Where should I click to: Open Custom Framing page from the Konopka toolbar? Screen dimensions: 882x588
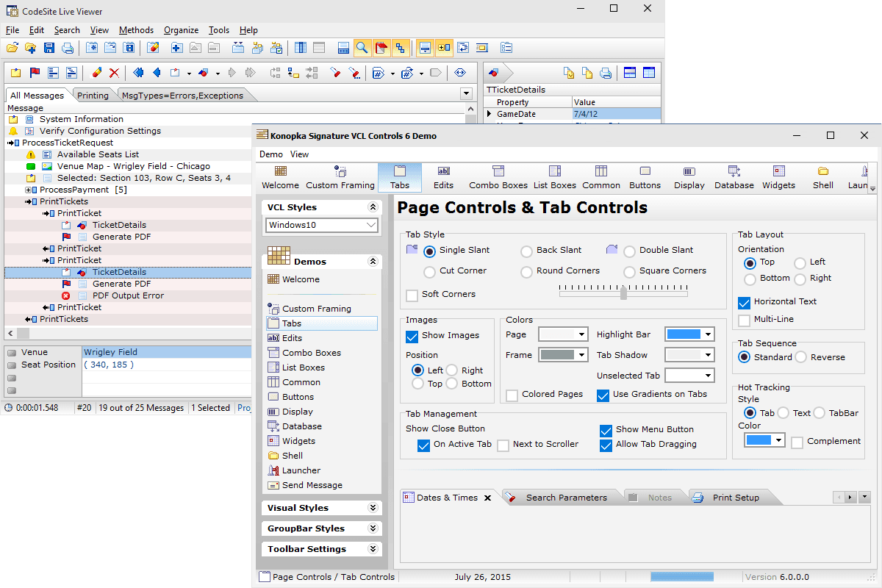340,178
